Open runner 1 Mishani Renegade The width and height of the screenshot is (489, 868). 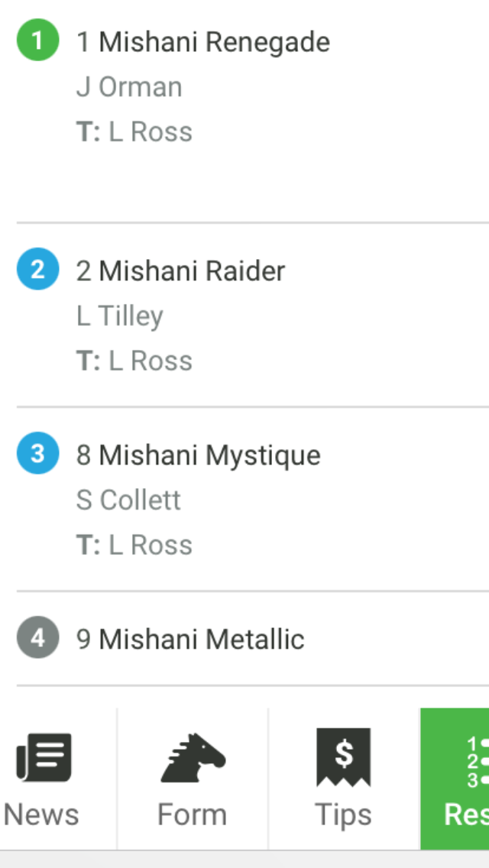pyautogui.click(x=202, y=42)
